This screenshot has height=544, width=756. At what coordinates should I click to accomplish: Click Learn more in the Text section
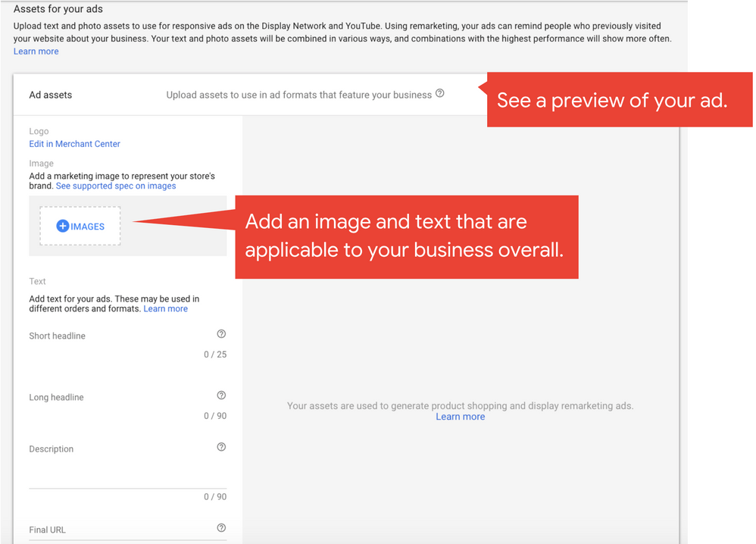(x=165, y=309)
